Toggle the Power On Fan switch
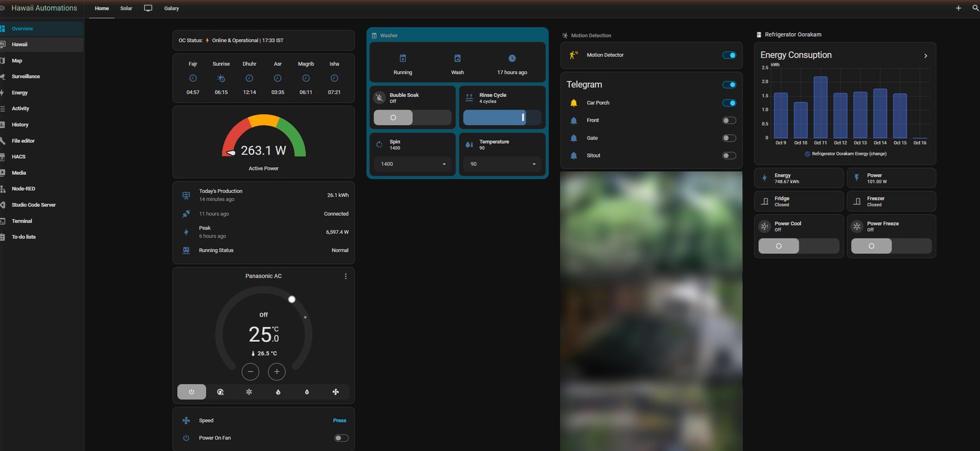Screen dimensions: 980x451 (342, 438)
